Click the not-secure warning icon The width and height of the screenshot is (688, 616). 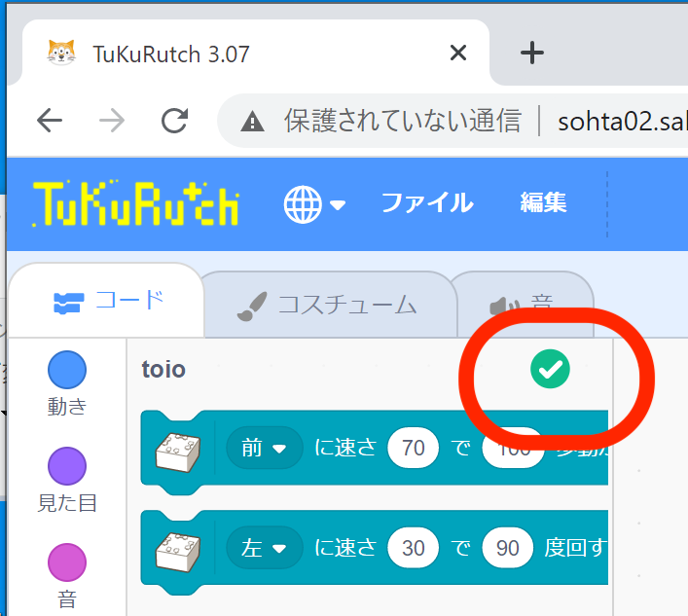(x=252, y=122)
